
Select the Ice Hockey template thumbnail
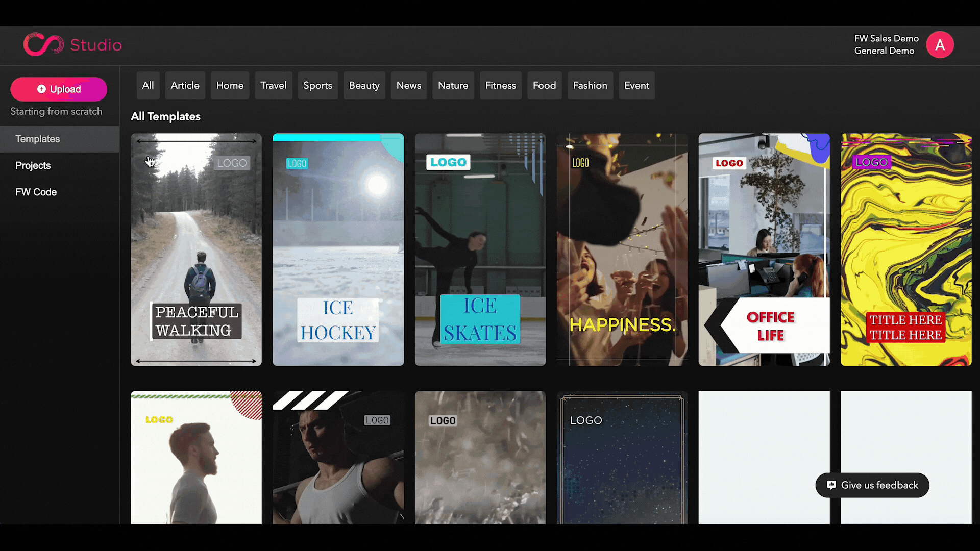click(338, 249)
